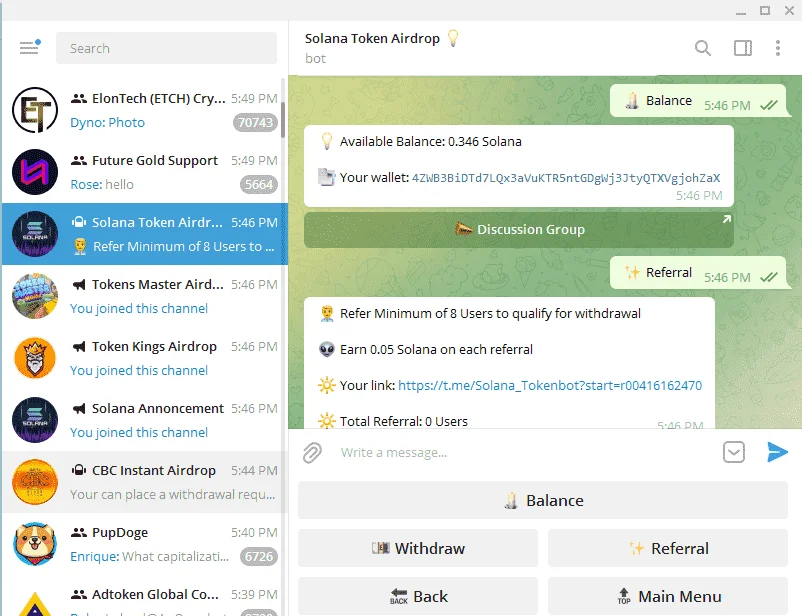This screenshot has width=802, height=616.
Task: Hide the bot keyboard toggle icon
Action: point(733,452)
